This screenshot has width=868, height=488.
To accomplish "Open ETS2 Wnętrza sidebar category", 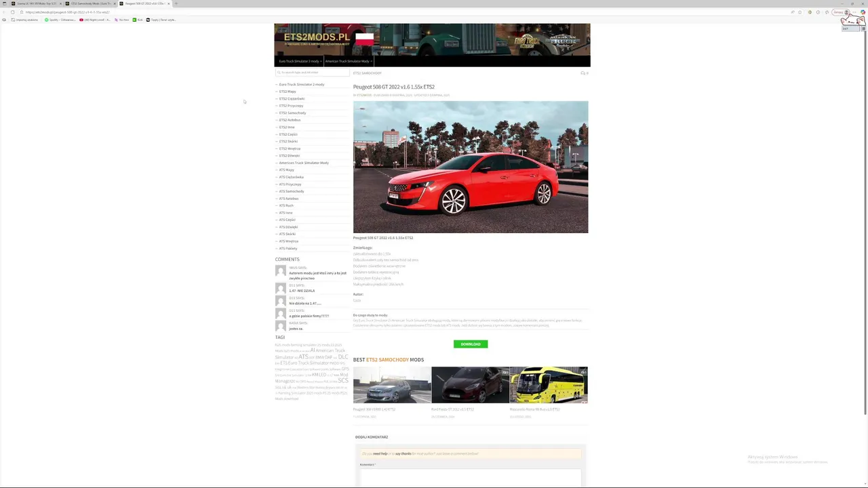I will (290, 148).
